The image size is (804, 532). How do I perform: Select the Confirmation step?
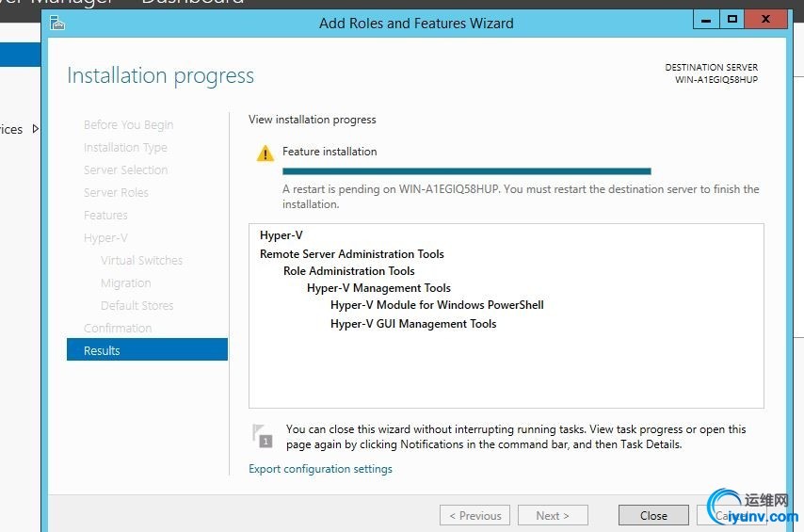[x=118, y=328]
